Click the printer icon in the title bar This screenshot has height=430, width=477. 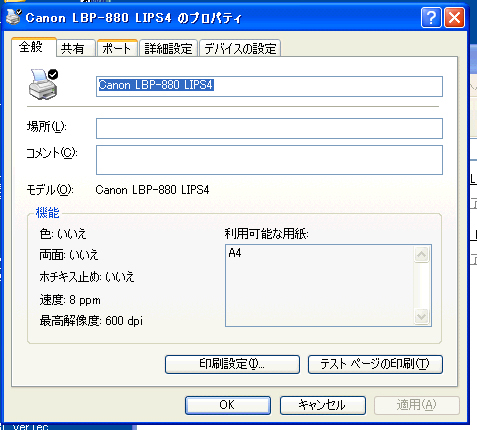(x=14, y=17)
